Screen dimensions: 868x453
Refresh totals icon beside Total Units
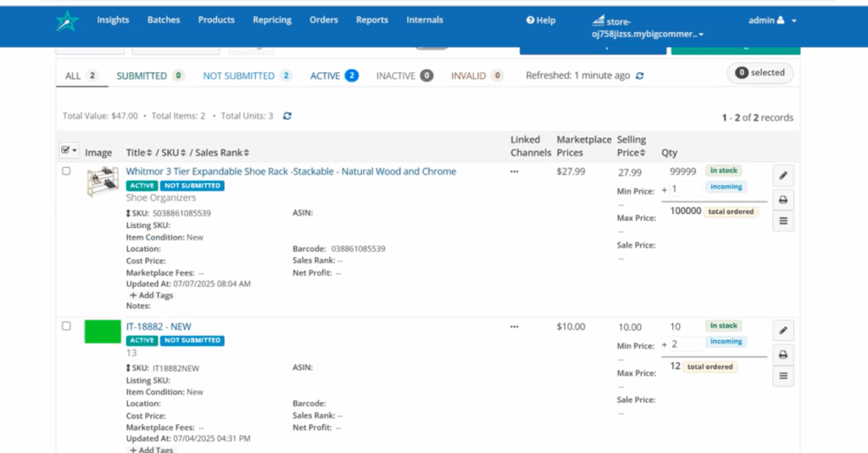tap(287, 115)
